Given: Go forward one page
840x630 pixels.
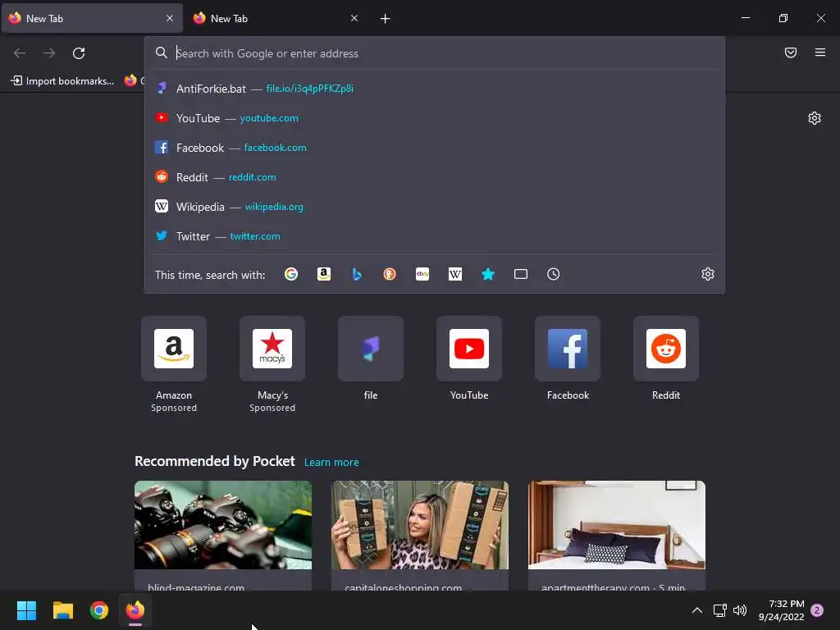Looking at the screenshot, I should (48, 53).
